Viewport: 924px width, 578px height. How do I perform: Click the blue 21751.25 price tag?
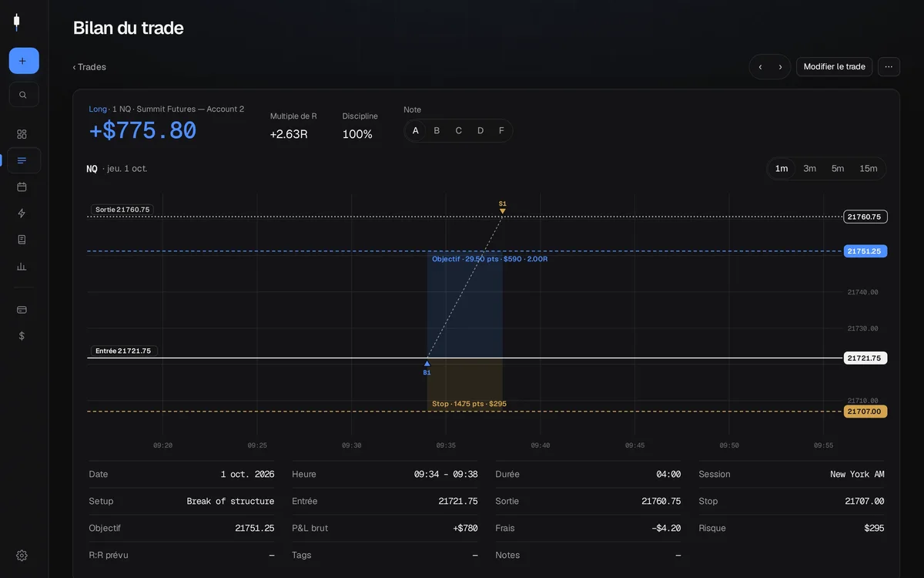tap(865, 251)
